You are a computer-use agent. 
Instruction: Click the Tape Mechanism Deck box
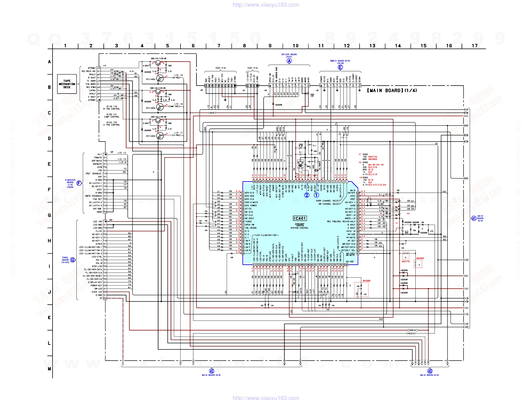pyautogui.click(x=67, y=84)
